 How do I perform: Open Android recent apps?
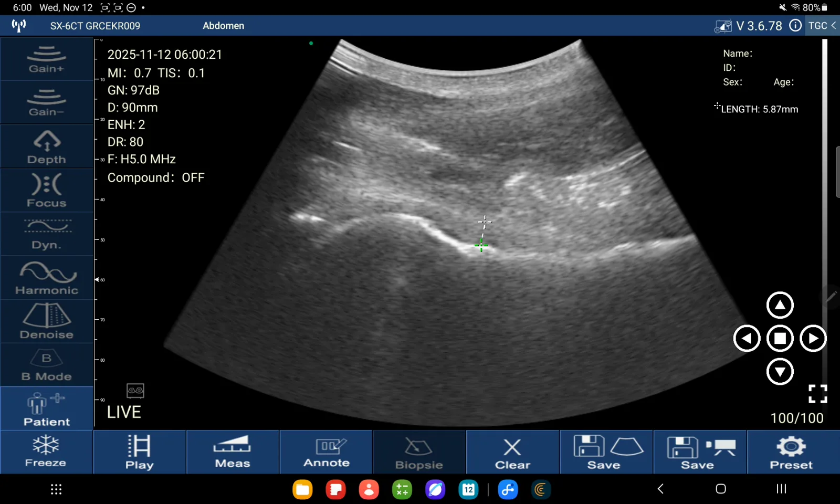coord(781,489)
